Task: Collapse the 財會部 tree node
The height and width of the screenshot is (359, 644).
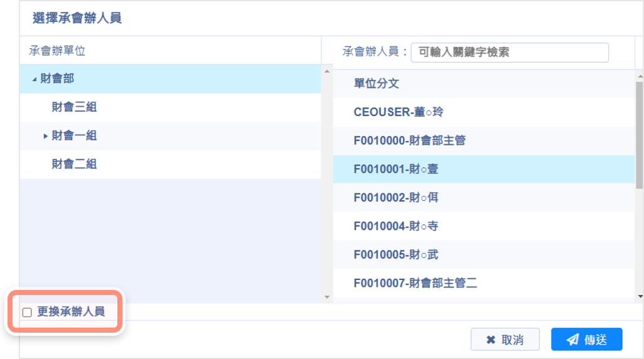Action: 34,79
